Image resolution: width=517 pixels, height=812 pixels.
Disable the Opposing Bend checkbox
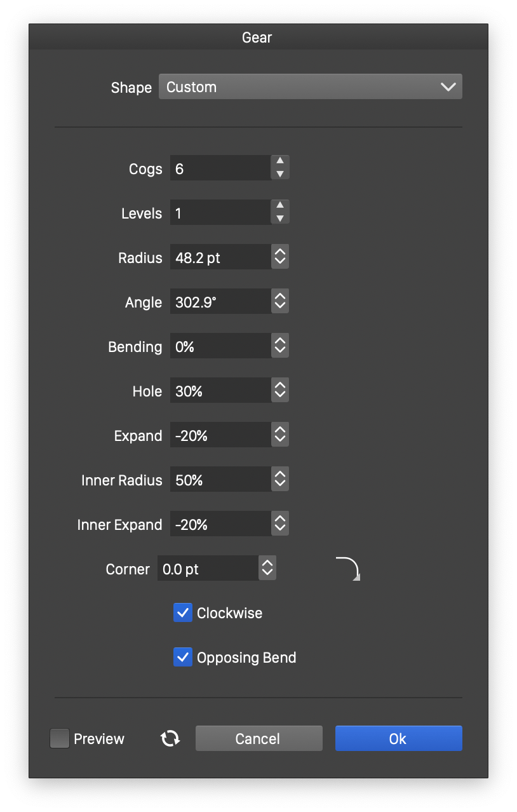tap(183, 657)
